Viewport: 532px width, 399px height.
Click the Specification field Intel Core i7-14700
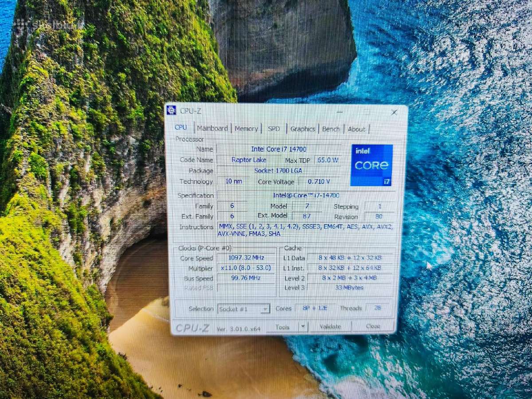coord(305,196)
